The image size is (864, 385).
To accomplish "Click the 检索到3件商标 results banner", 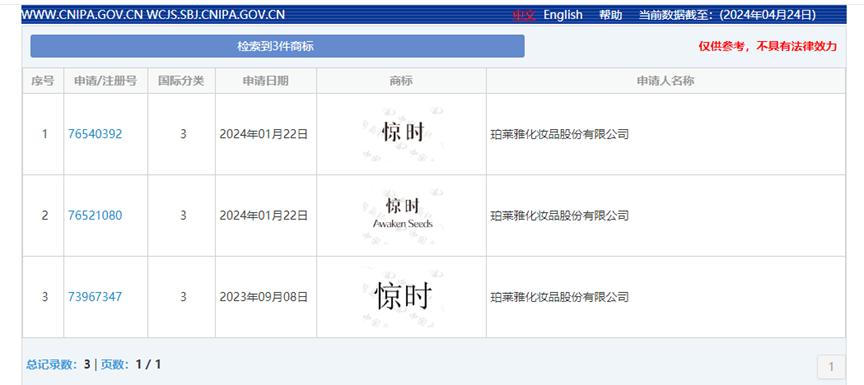I will (277, 46).
